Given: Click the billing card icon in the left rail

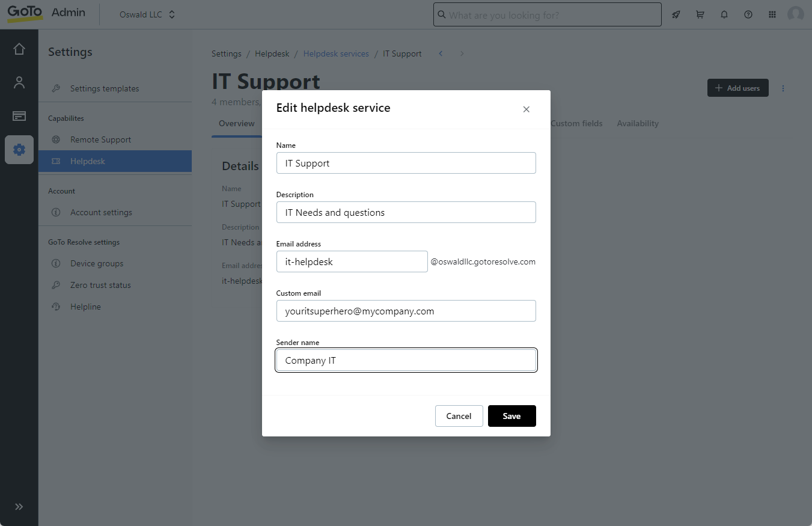Looking at the screenshot, I should pyautogui.click(x=19, y=116).
